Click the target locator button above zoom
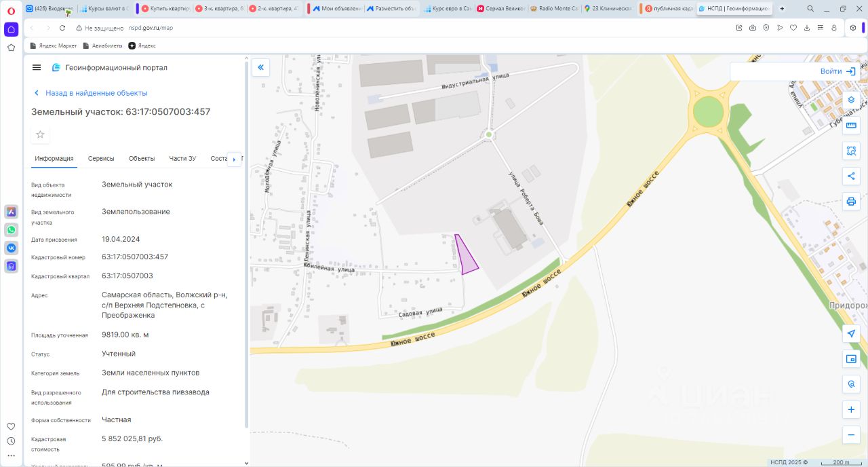This screenshot has width=868, height=467. click(851, 384)
